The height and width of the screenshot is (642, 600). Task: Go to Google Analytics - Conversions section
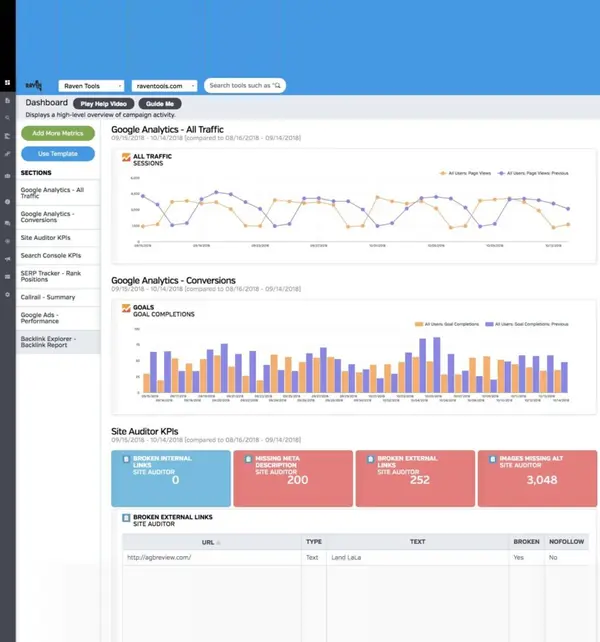[x=58, y=217]
